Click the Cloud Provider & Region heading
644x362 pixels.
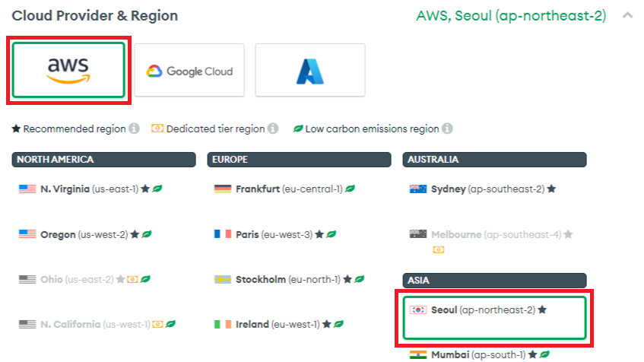(x=95, y=16)
